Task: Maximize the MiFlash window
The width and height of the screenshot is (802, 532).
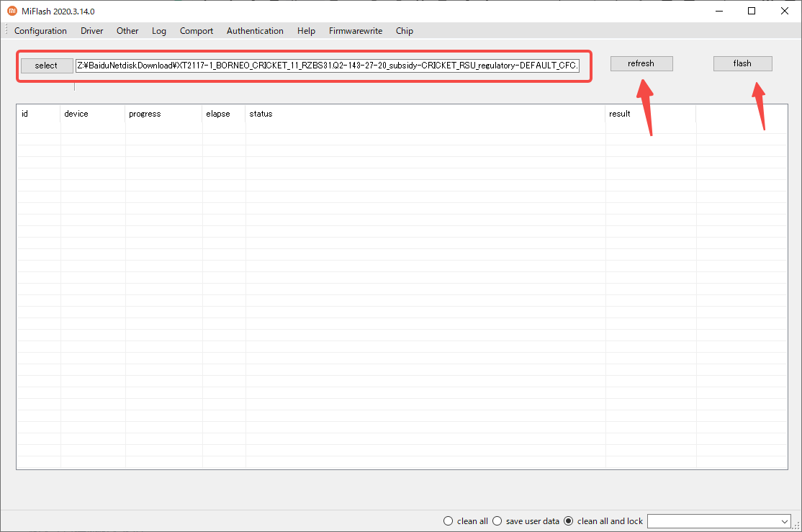Action: 752,12
